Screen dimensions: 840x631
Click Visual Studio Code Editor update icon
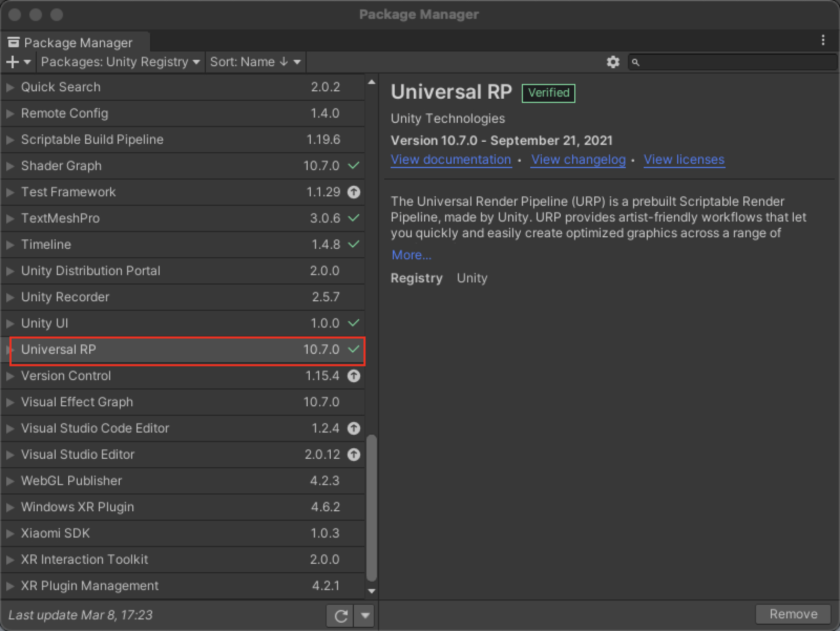click(x=354, y=428)
